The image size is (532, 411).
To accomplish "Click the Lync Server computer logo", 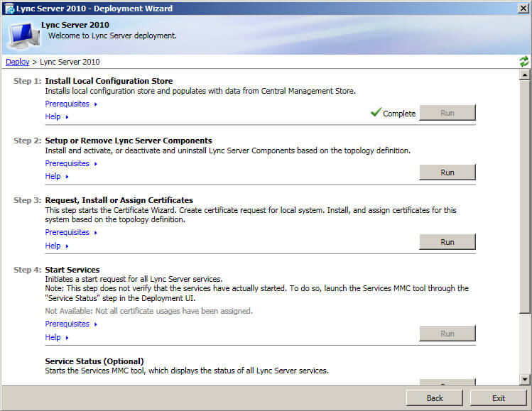I will pos(24,35).
